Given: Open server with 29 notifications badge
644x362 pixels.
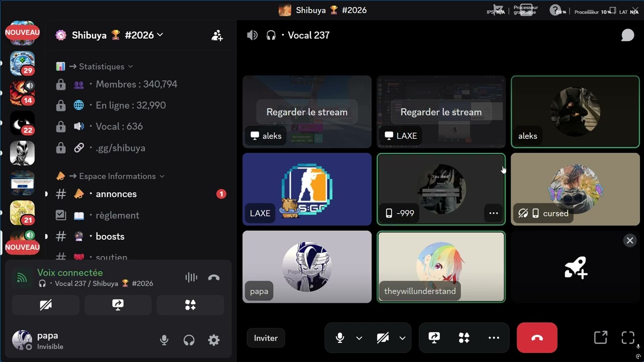Looking at the screenshot, I should click(22, 63).
